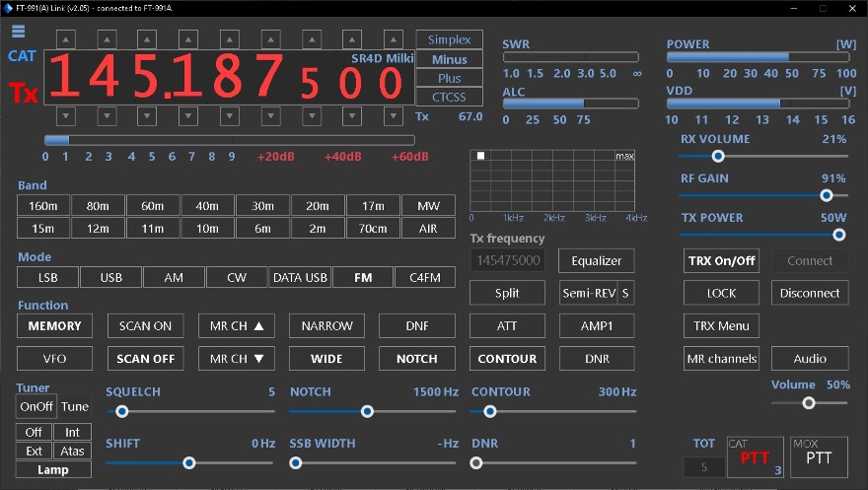Switch to the 2m band

coord(318,228)
